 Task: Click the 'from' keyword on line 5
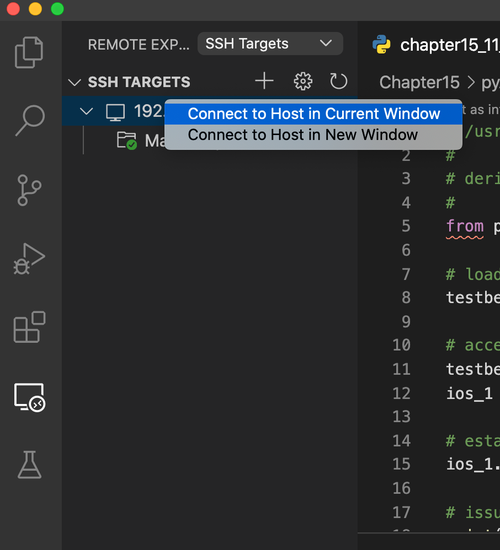pos(465,226)
